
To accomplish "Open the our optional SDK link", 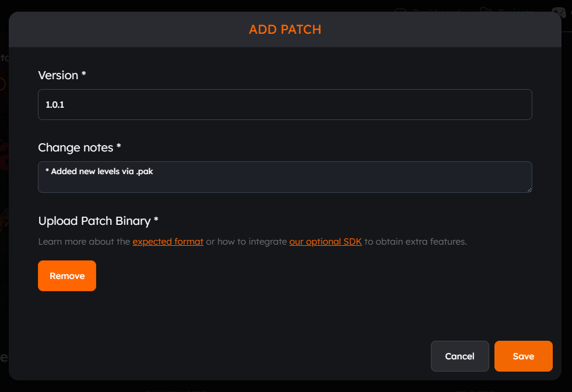I will (x=325, y=242).
